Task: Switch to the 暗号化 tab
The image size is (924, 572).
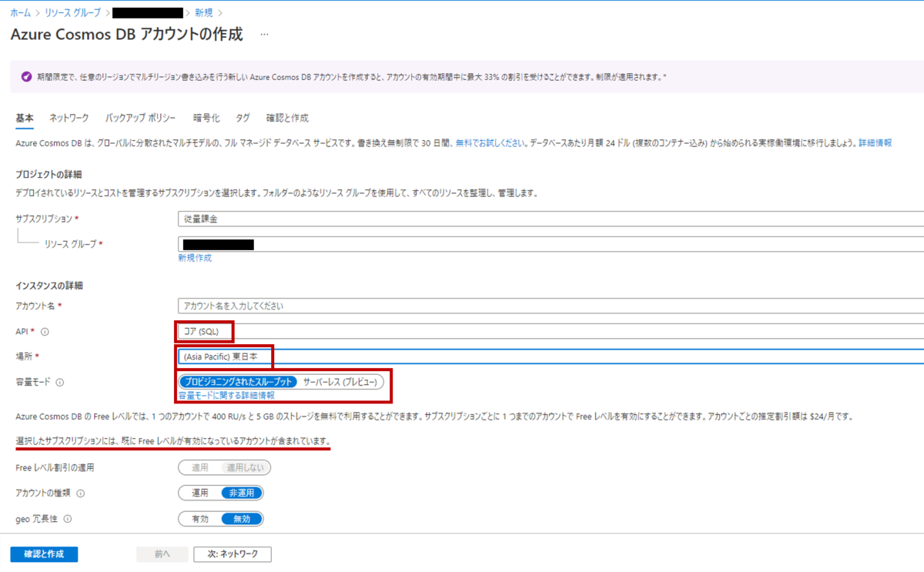Action: tap(206, 118)
